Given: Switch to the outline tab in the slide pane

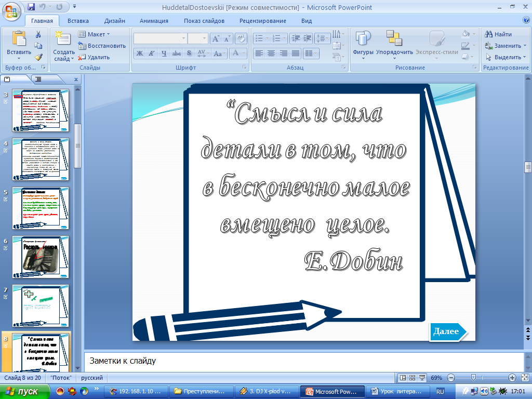Looking at the screenshot, I should (38, 79).
